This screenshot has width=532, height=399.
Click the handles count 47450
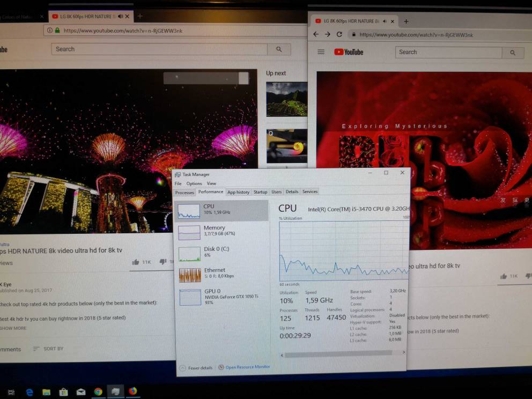pos(336,317)
